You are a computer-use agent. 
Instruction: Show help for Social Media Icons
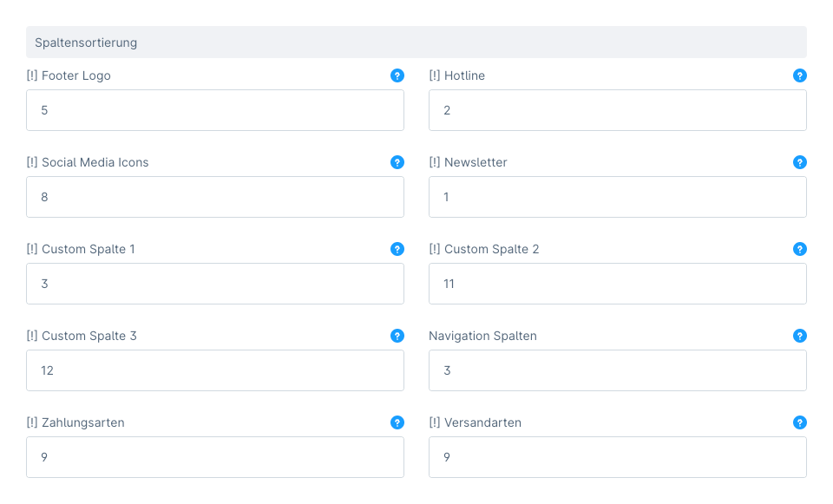pyautogui.click(x=397, y=162)
